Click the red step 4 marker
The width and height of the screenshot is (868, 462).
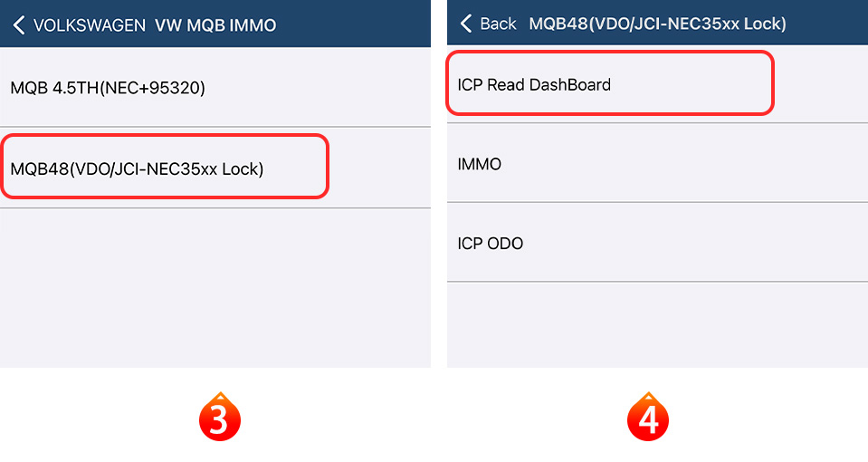[x=648, y=419]
